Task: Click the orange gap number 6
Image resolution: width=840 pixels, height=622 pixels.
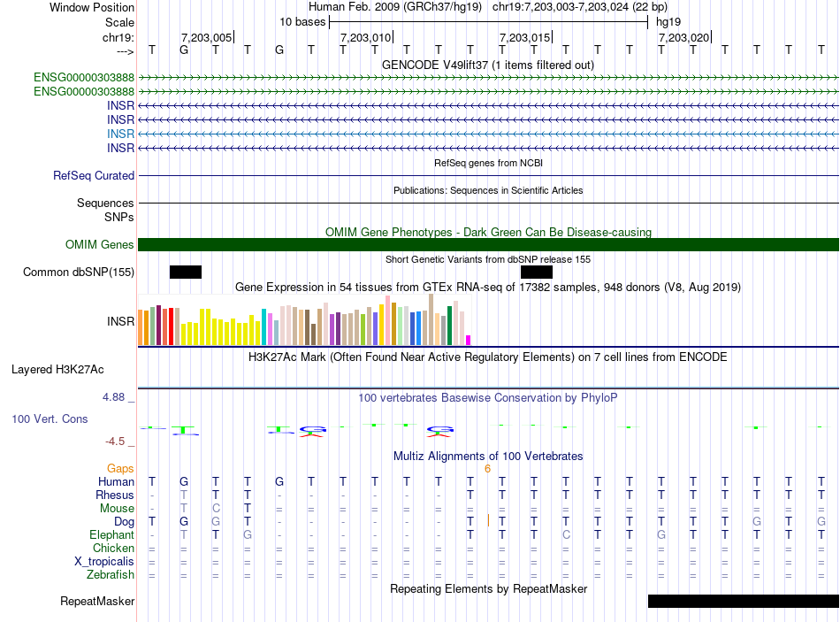Action: (487, 468)
